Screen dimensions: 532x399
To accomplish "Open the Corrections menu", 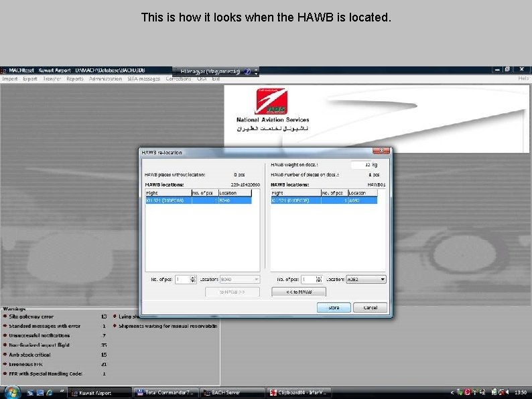I will 178,78.
